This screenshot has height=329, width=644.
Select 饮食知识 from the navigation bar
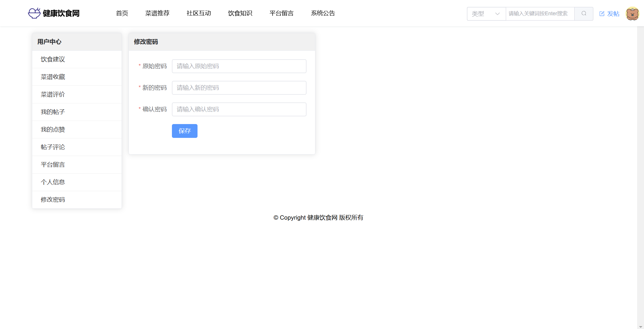coord(240,13)
